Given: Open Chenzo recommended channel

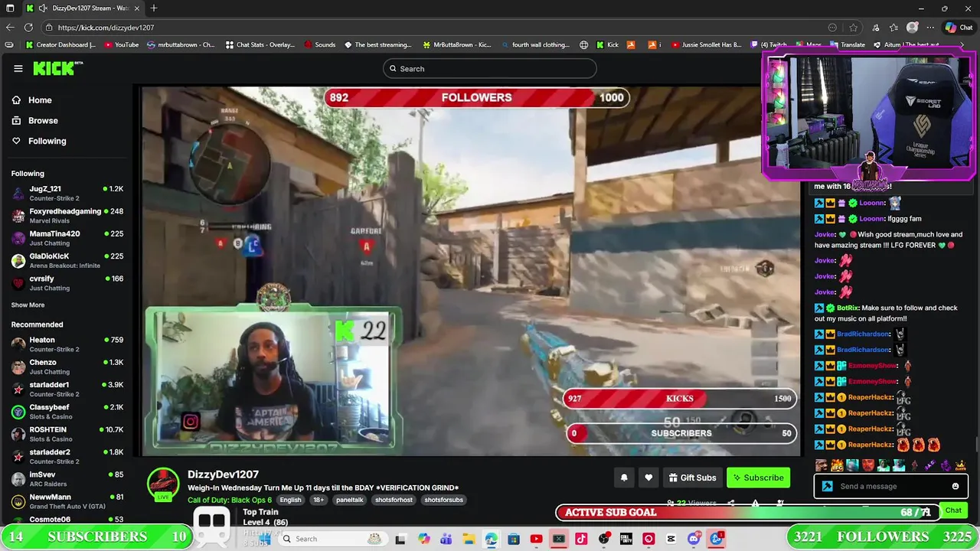Looking at the screenshot, I should 67,367.
